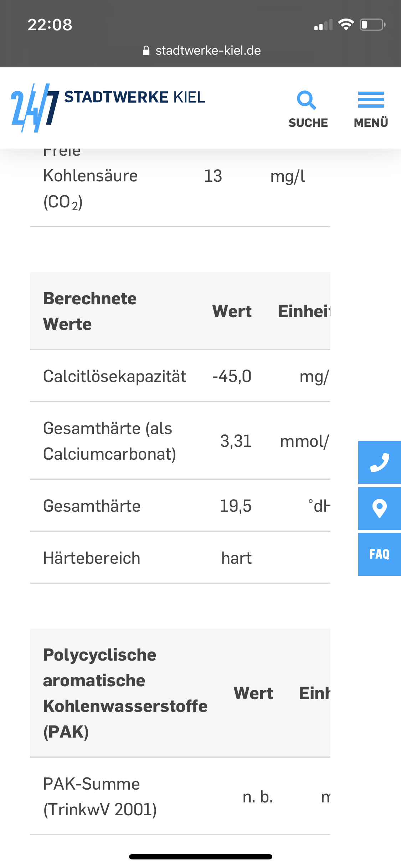401x868 pixels.
Task: Tap the 19,5 Gesamthärte value
Action: (x=236, y=506)
